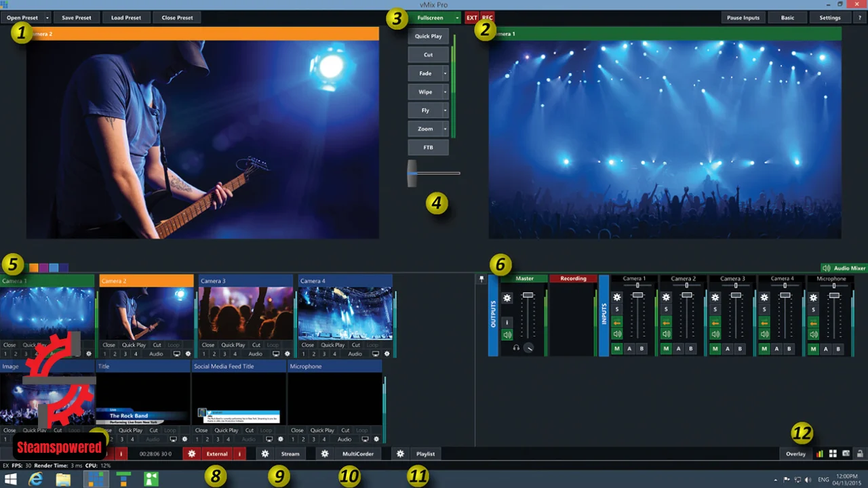
Task: Click Camera 2 input monitor icon
Action: [x=177, y=354]
